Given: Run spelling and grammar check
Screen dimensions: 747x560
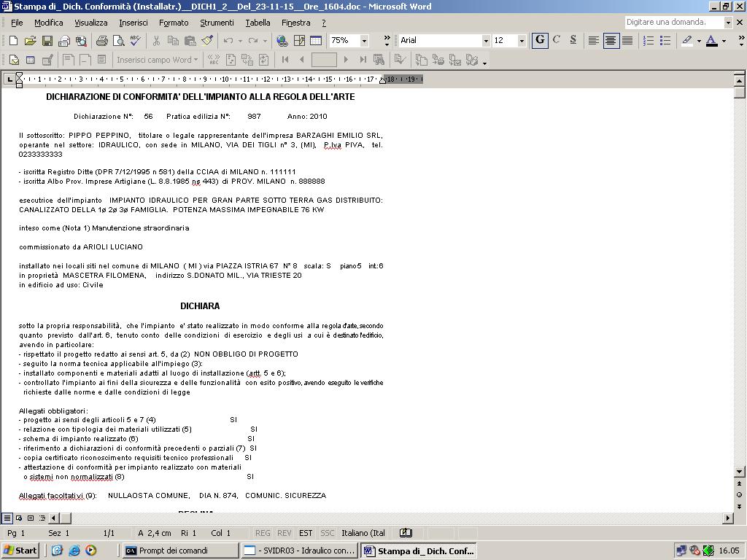Looking at the screenshot, I should coord(135,41).
